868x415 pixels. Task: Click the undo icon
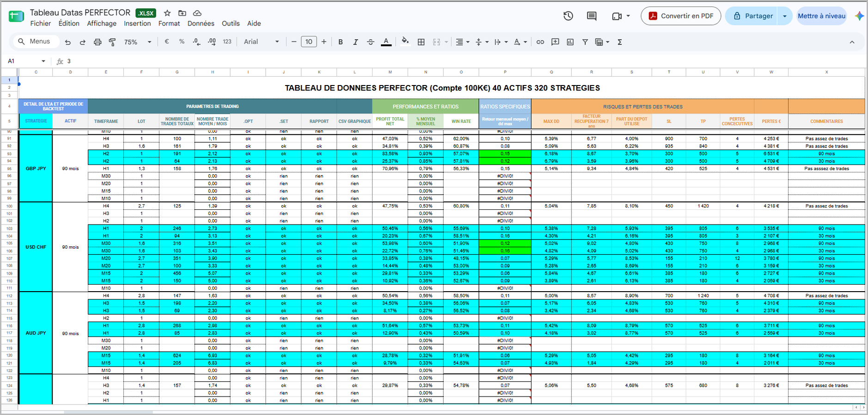click(68, 42)
